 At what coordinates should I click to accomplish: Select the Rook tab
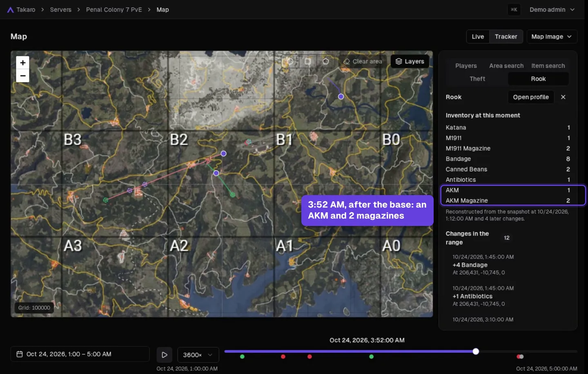(538, 79)
